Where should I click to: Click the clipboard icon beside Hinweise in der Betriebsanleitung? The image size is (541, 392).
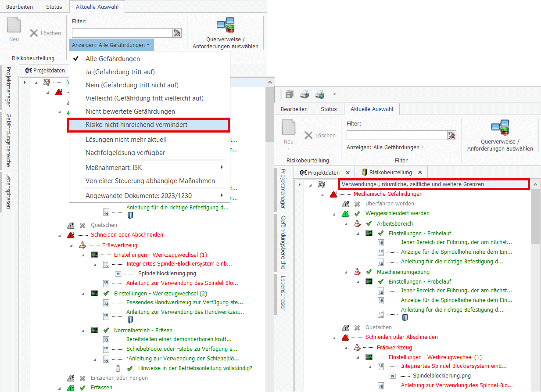(118, 368)
